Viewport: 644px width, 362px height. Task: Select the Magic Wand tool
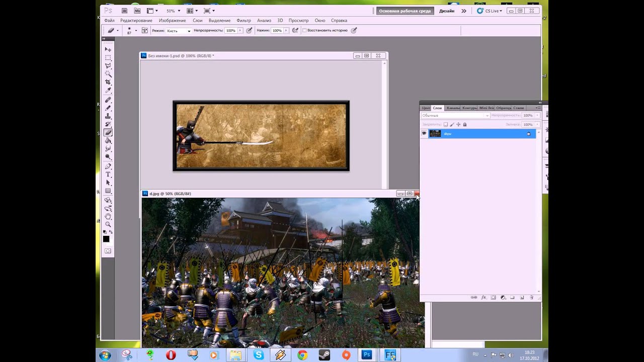(x=108, y=74)
